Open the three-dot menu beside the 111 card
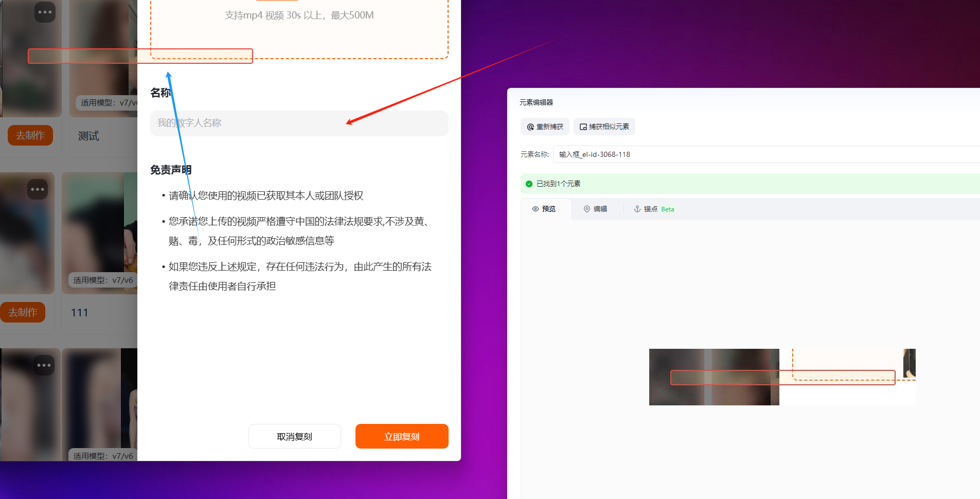The width and height of the screenshot is (980, 499). click(x=38, y=189)
